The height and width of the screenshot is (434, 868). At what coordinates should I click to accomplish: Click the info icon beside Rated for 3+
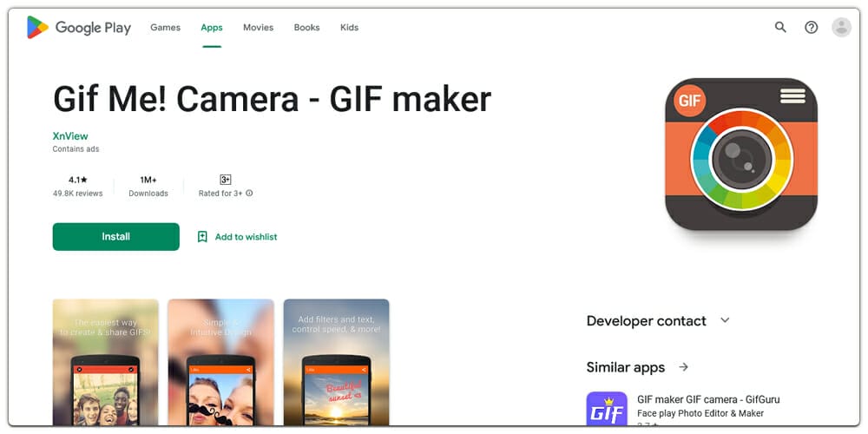pos(249,194)
